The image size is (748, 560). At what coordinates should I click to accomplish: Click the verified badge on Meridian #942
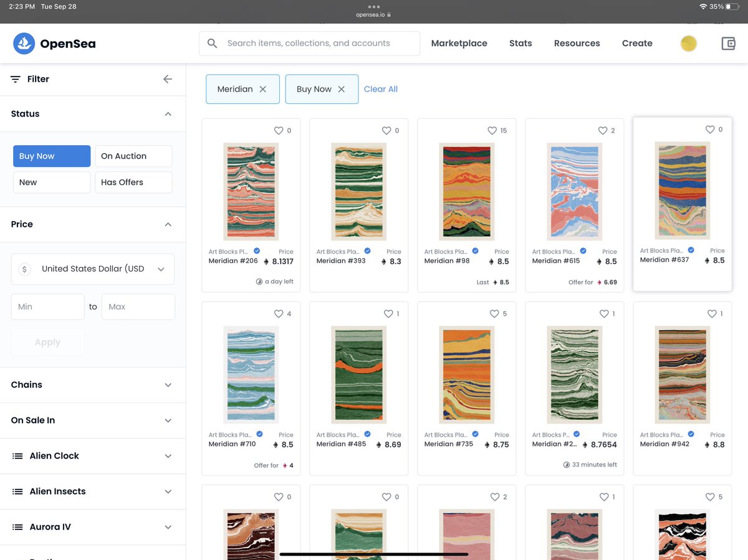tap(691, 434)
